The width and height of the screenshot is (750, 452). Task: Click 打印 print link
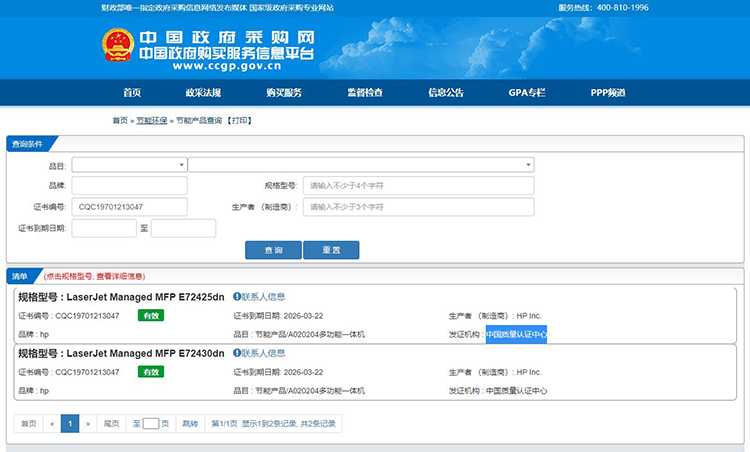pos(239,121)
